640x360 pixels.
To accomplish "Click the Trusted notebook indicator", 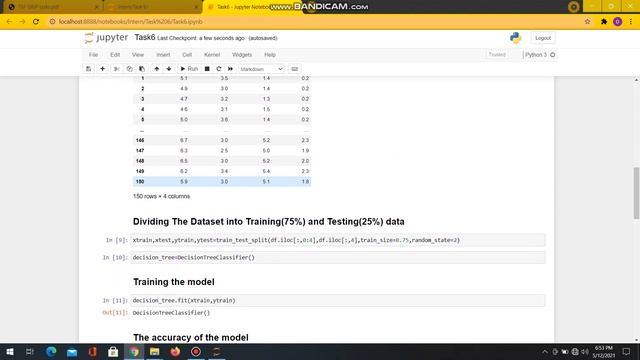I will [x=497, y=54].
